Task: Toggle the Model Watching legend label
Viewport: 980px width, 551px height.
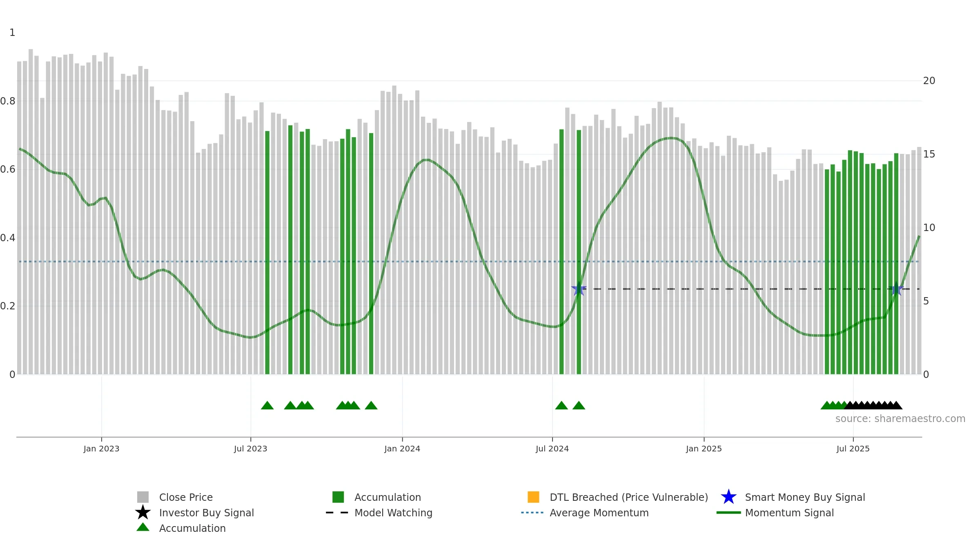Action: (393, 513)
